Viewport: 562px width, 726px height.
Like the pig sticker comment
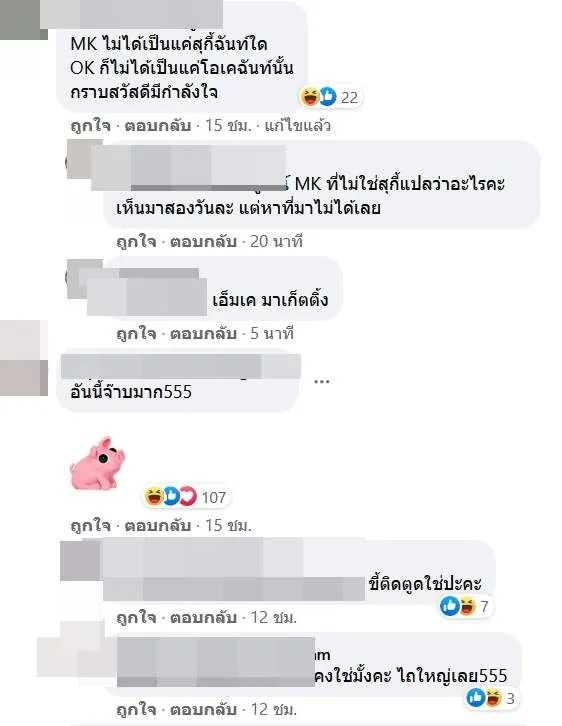pyautogui.click(x=91, y=526)
